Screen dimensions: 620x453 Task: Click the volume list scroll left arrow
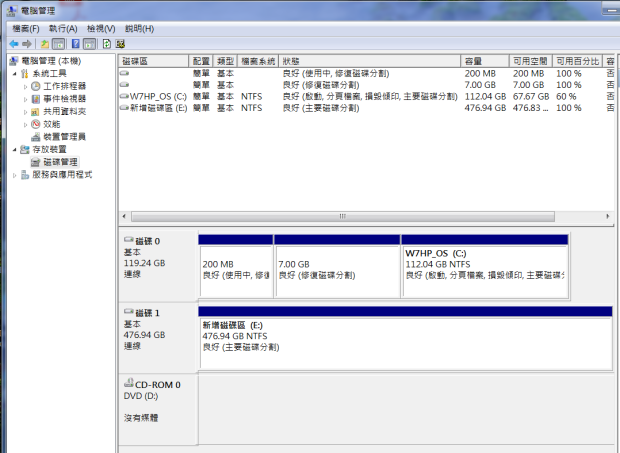coord(124,216)
